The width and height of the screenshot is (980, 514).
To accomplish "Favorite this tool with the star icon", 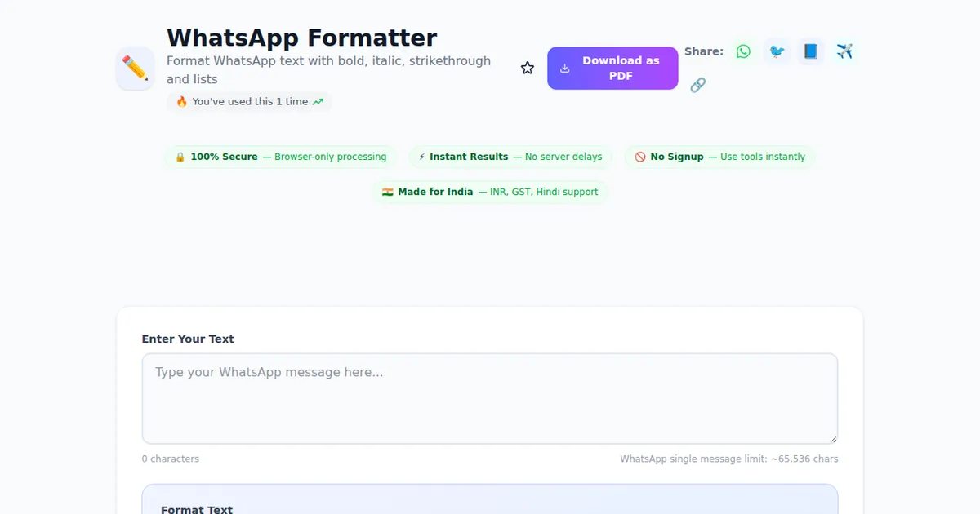I will pos(528,69).
